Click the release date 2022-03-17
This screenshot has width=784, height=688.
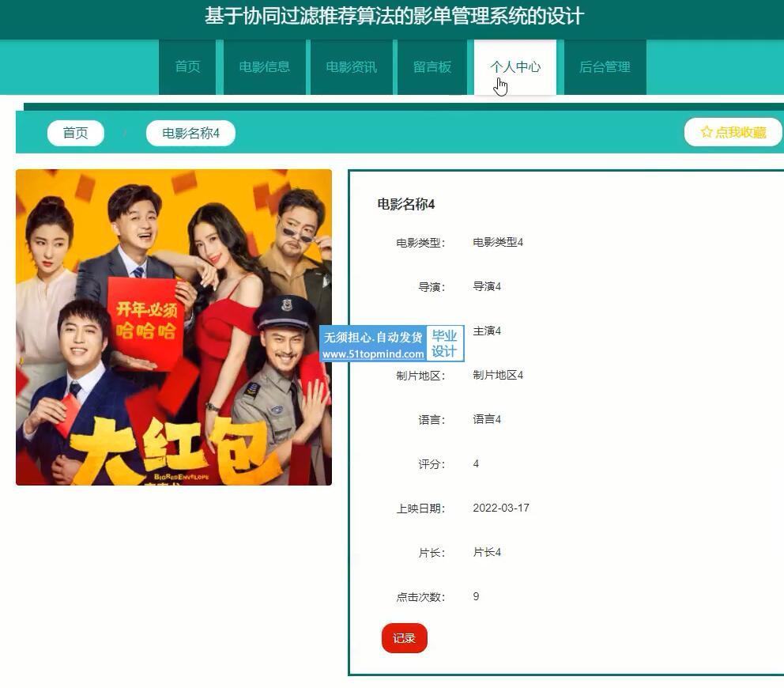[501, 508]
